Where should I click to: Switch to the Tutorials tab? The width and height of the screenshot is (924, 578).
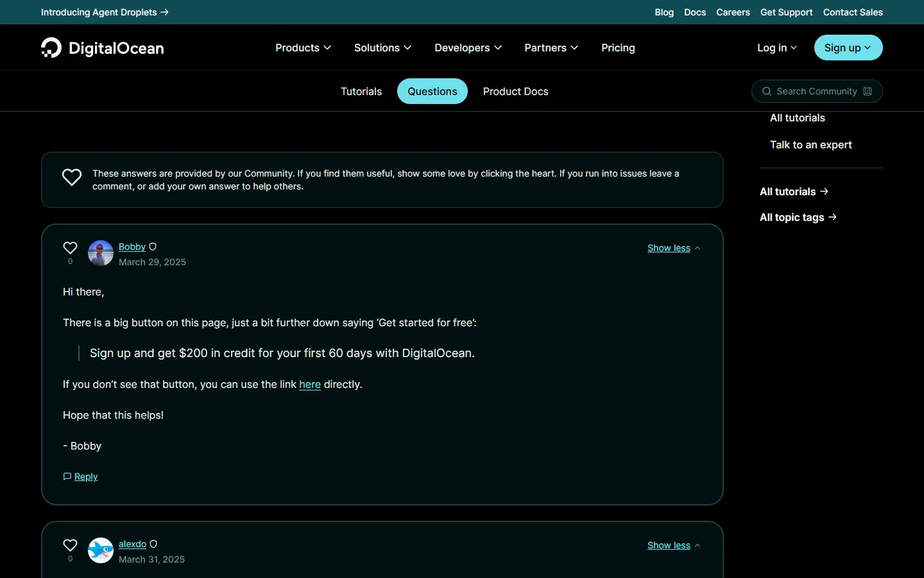coord(361,91)
